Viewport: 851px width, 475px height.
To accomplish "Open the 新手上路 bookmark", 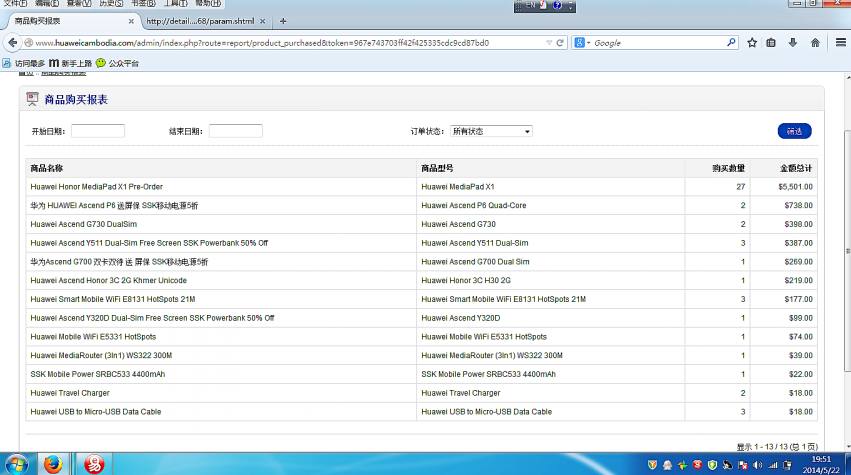I will pos(71,63).
